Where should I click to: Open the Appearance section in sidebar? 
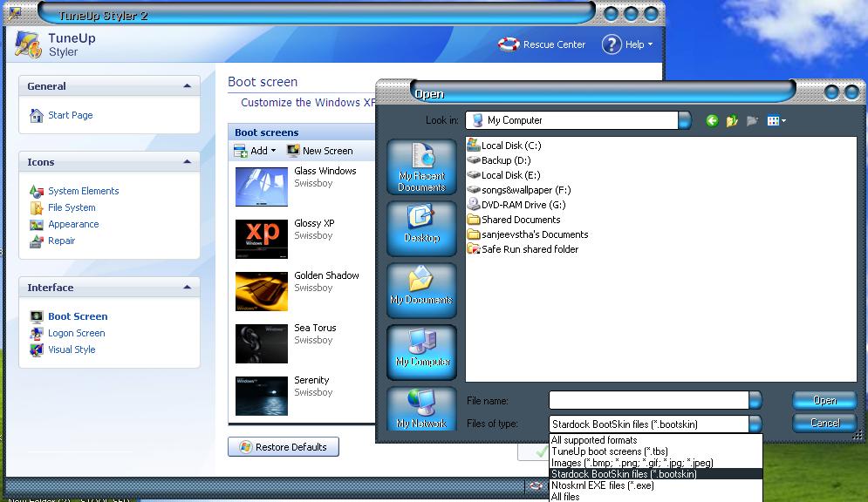click(73, 224)
